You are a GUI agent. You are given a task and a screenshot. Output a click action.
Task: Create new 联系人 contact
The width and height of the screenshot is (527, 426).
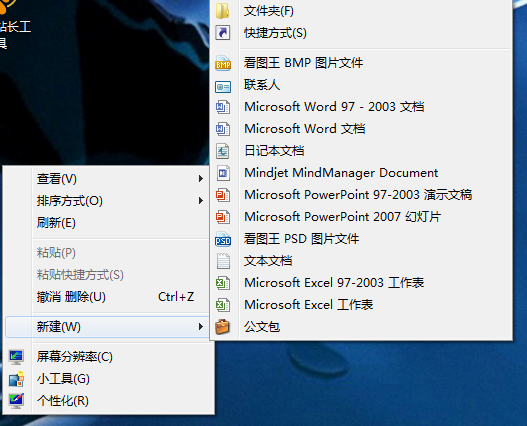(x=361, y=85)
